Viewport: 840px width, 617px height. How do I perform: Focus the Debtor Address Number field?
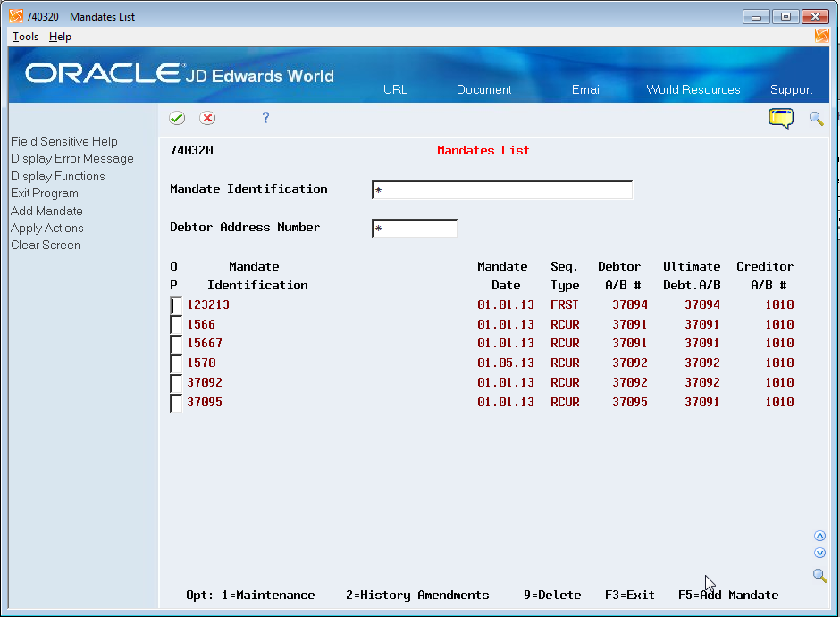[415, 229]
